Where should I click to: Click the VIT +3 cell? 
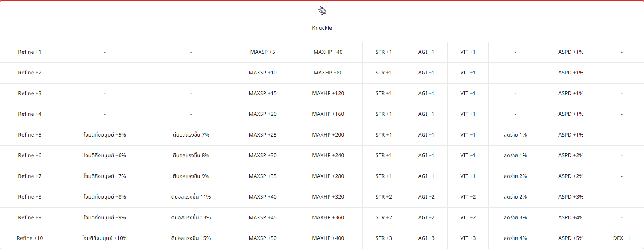pyautogui.click(x=468, y=238)
